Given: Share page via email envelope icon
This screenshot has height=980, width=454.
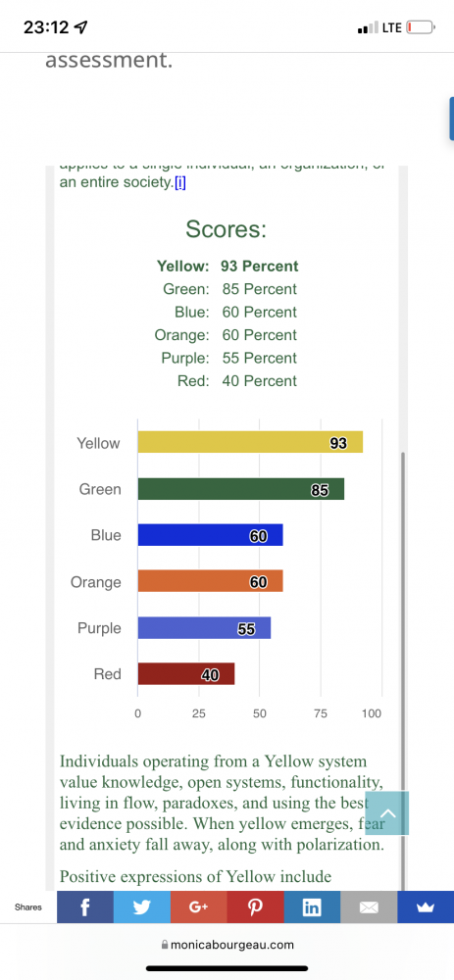Looking at the screenshot, I should pyautogui.click(x=369, y=906).
